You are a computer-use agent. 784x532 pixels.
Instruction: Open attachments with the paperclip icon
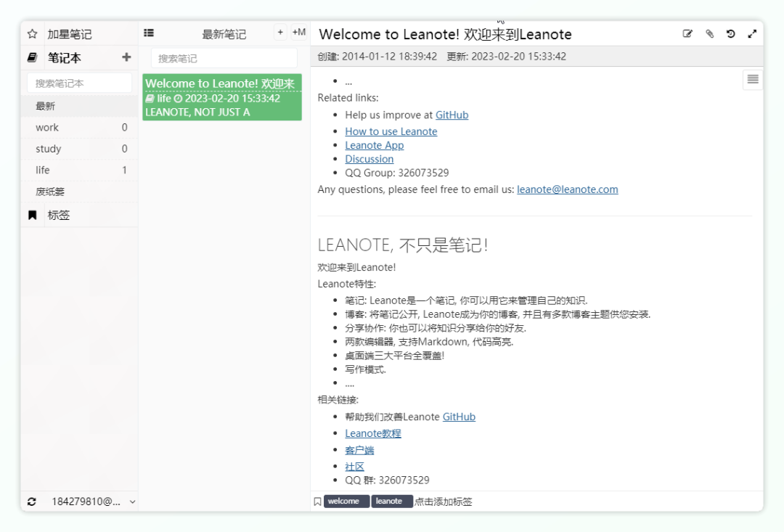click(x=709, y=33)
